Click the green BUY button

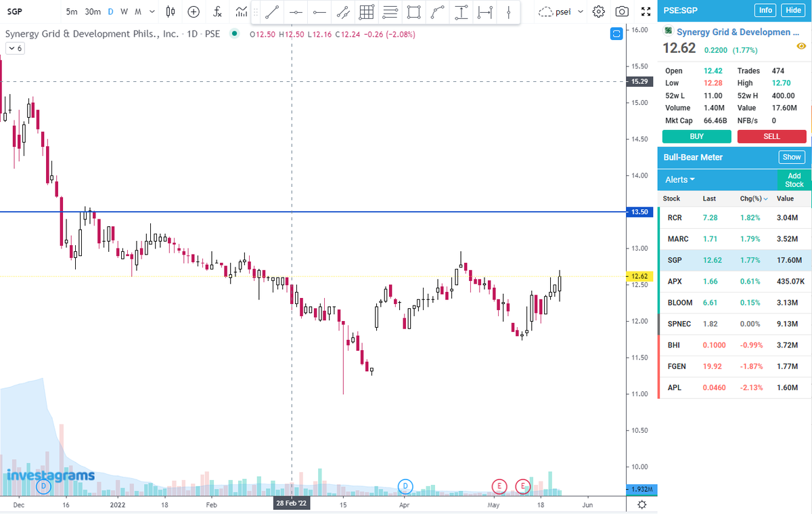696,136
